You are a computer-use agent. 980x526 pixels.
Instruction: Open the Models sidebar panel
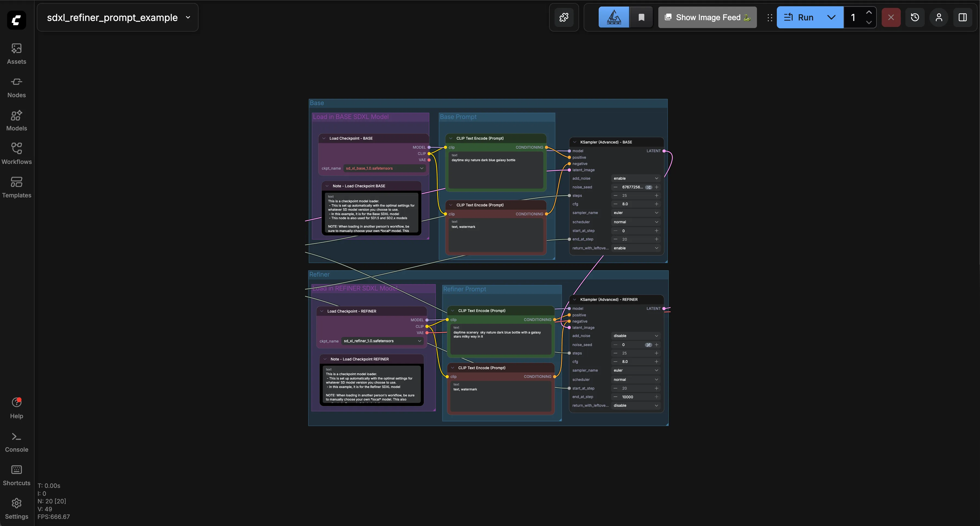(16, 121)
